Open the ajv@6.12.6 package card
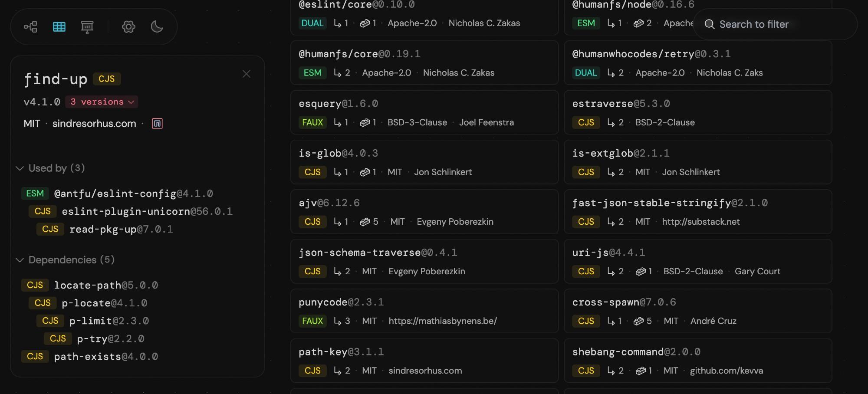 (424, 212)
